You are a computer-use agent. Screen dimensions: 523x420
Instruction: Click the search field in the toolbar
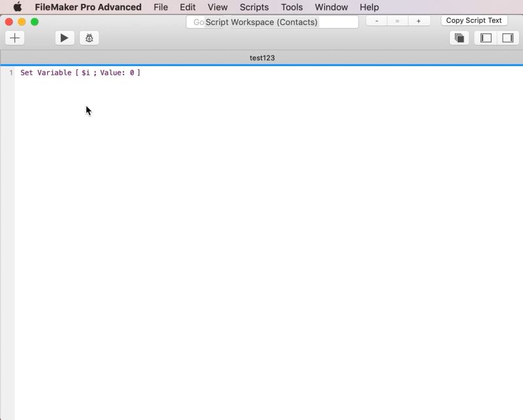point(272,22)
